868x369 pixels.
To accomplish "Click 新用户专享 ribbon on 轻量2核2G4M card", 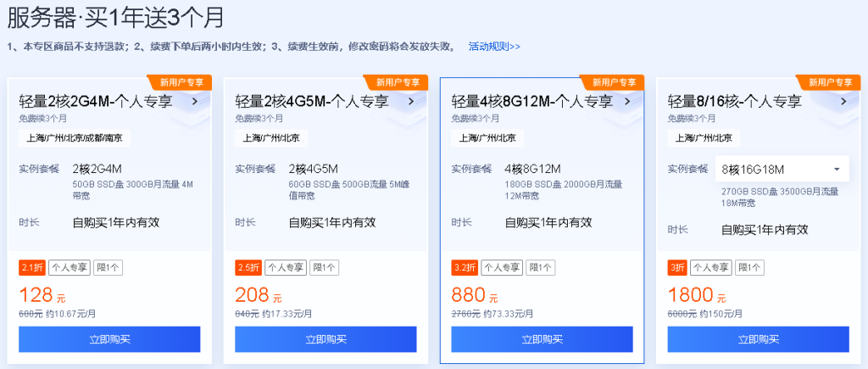I will (x=181, y=82).
